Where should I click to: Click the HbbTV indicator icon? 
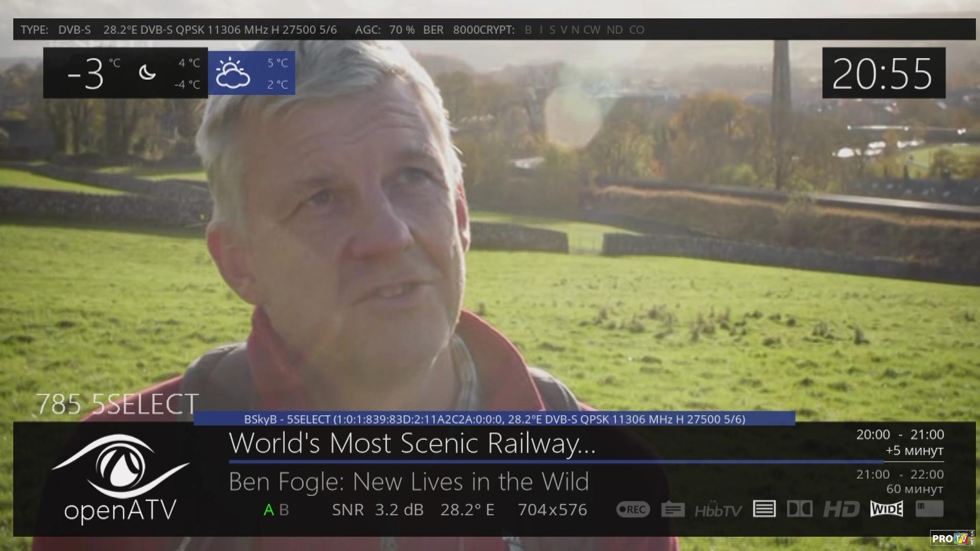point(718,510)
